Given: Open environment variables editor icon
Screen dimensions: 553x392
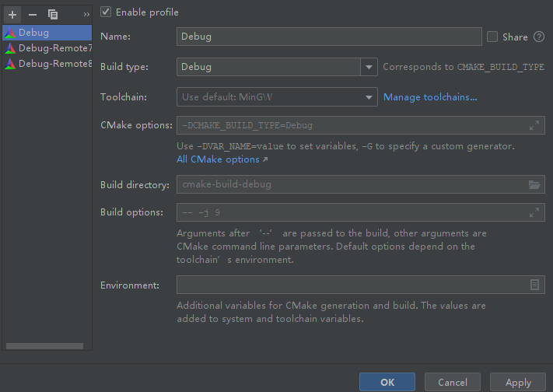Looking at the screenshot, I should pyautogui.click(x=534, y=285).
